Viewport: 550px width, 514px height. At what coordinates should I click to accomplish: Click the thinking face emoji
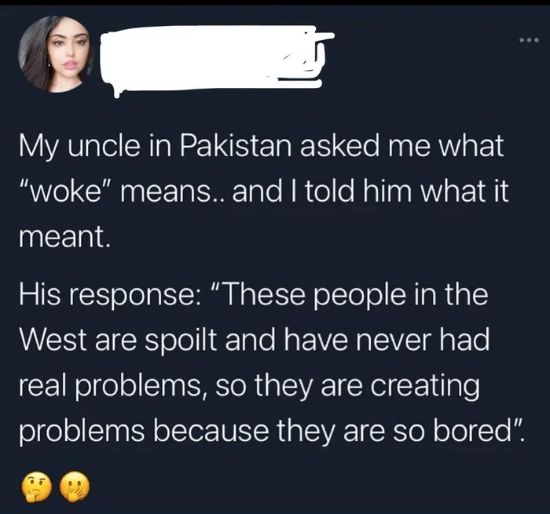37,486
